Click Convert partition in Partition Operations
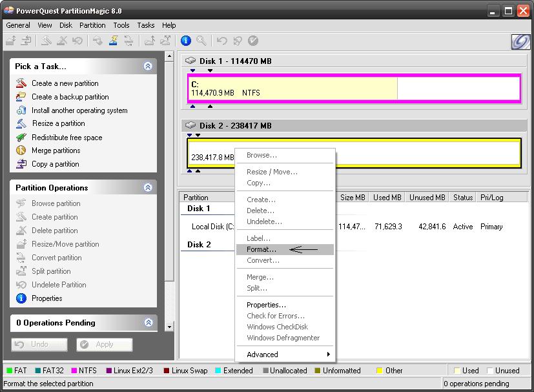Viewport: 534px width, 392px height. [x=48, y=258]
